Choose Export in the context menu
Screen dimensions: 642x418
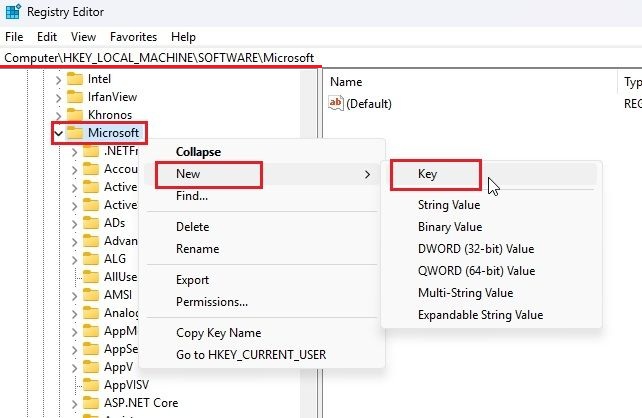262,280
